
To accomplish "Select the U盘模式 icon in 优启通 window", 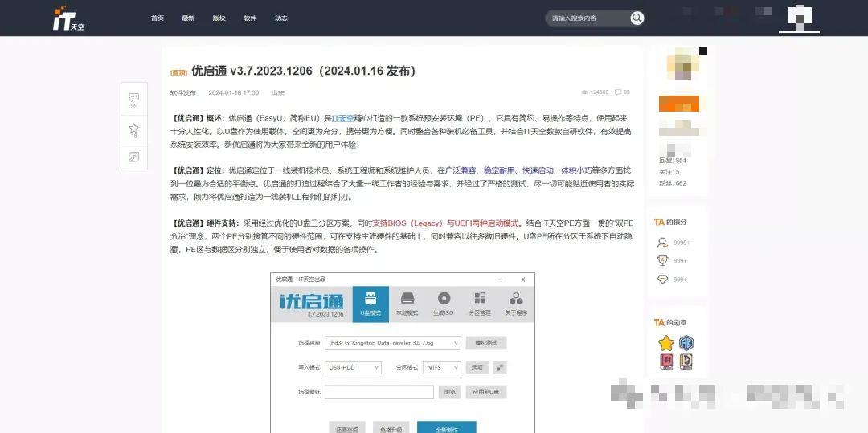I will (x=371, y=304).
